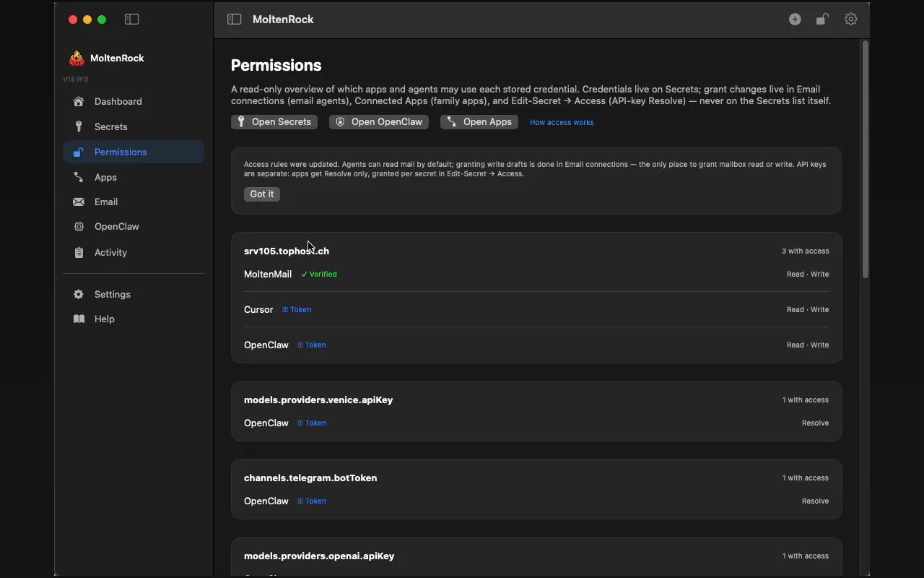Click the Open Secrets button
The image size is (924, 578).
point(274,122)
